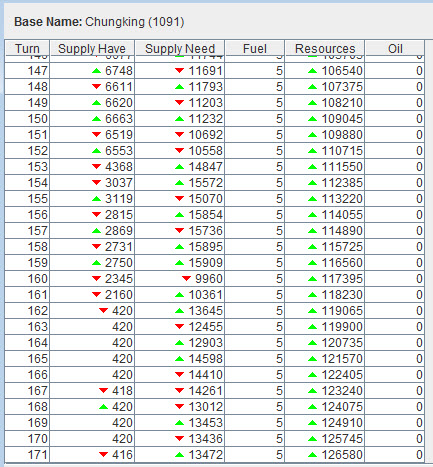Click the red down arrow beside 13012
Screen dimensions: 433x467
[179, 407]
